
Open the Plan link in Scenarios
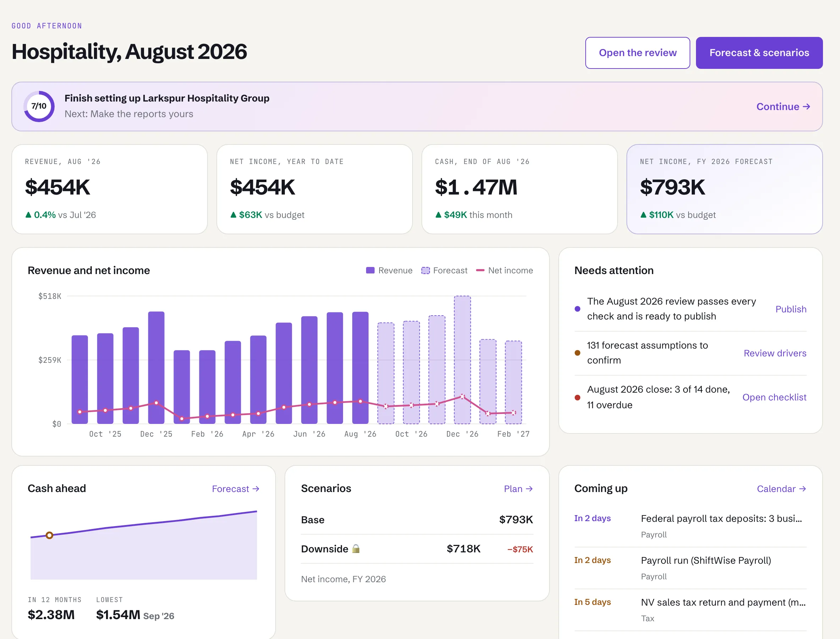[x=519, y=489]
